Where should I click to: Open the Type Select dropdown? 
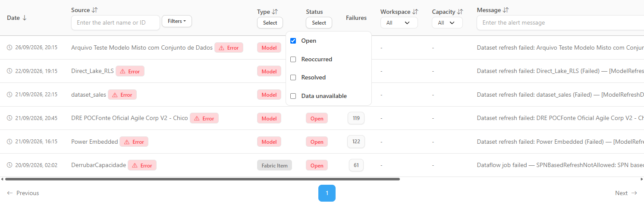point(270,23)
